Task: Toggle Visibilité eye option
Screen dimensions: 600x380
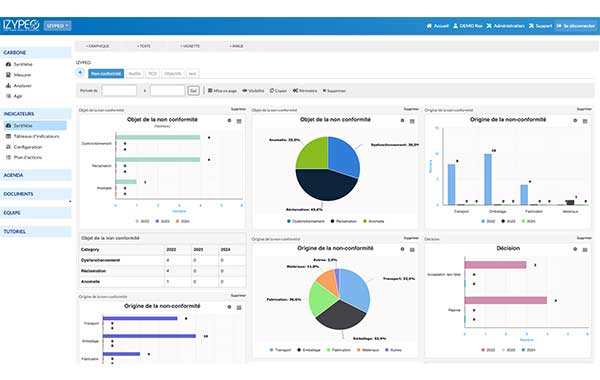Action: pos(253,91)
